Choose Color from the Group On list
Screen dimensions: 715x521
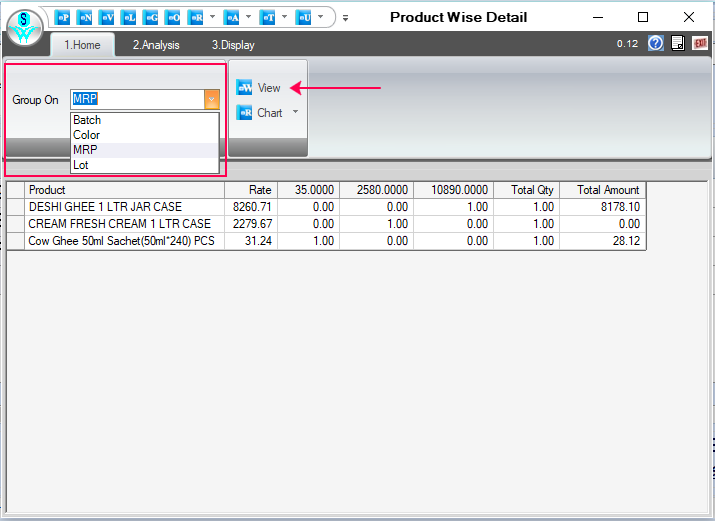[145, 135]
